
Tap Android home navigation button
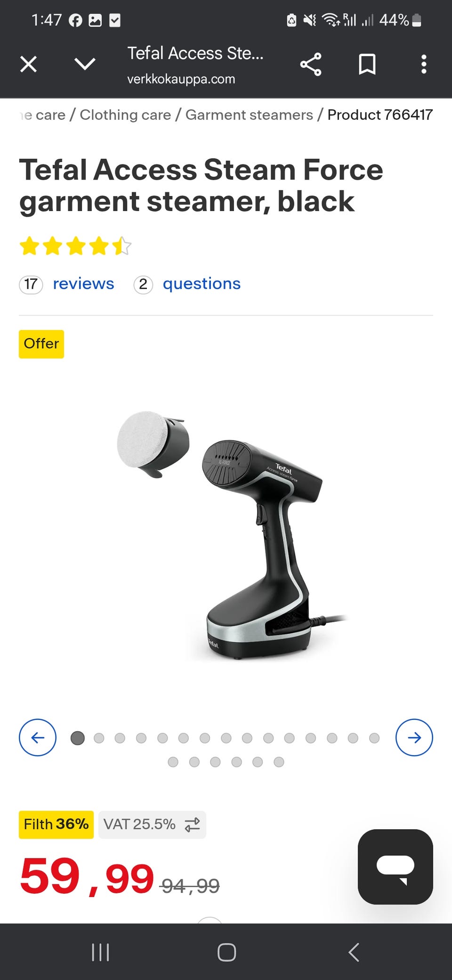226,952
